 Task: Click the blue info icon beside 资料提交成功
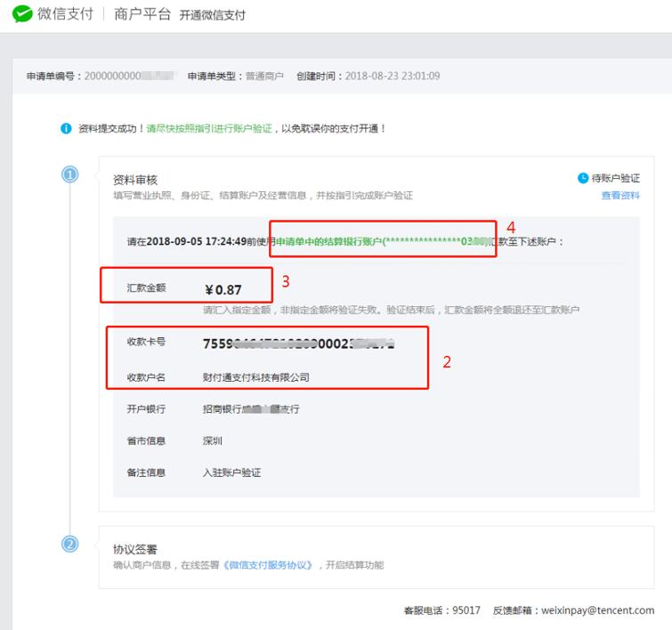66,128
